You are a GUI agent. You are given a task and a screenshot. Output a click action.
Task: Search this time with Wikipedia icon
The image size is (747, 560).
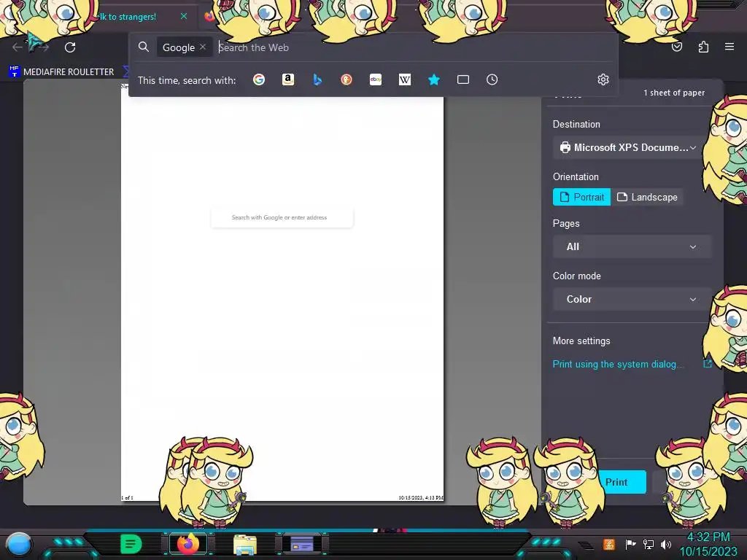pyautogui.click(x=404, y=79)
